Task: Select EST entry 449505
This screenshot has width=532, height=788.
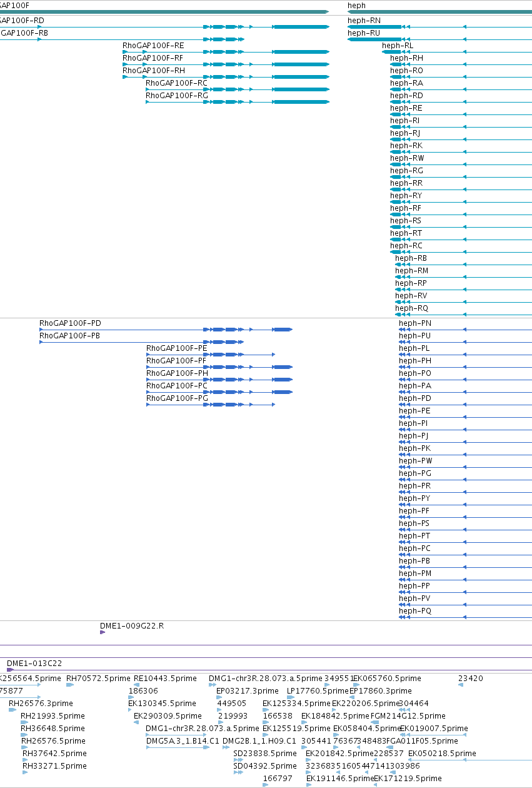Action: tap(232, 704)
